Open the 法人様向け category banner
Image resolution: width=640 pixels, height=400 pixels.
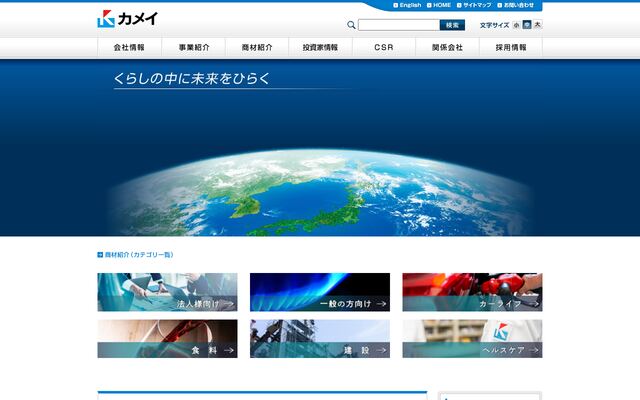point(167,292)
